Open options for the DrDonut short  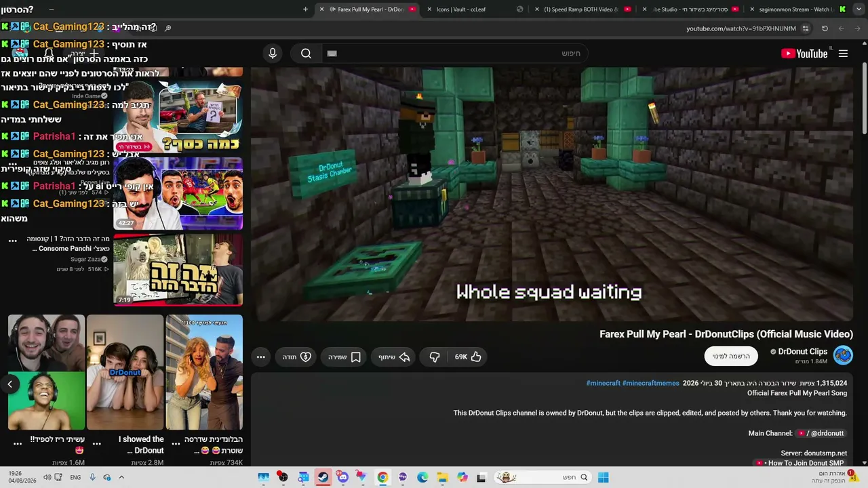pos(97,443)
